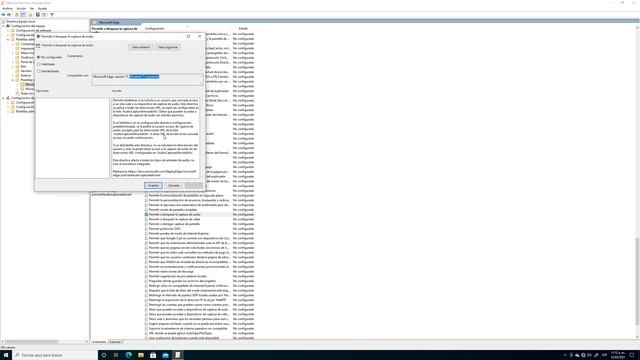Open the Ver menu
The image size is (640, 360).
32,9
